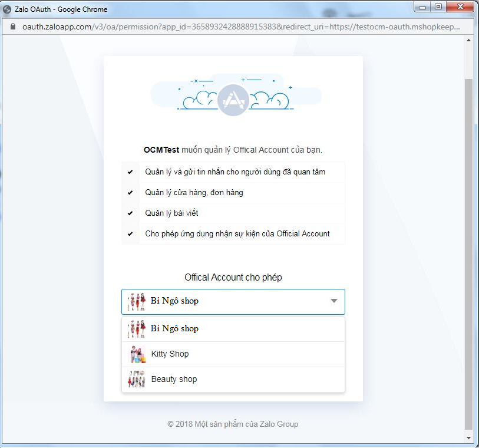The image size is (479, 448).
Task: Click the lock icon in the address bar
Action: (x=12, y=27)
